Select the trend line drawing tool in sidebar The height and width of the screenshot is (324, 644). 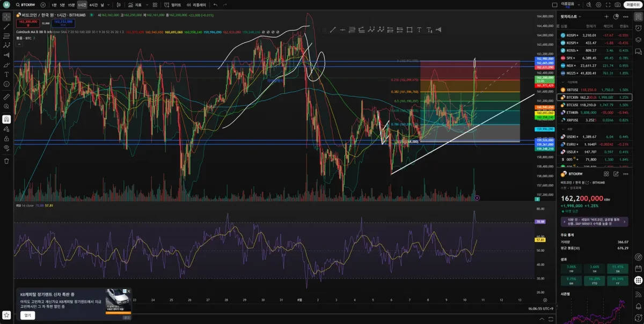(6, 27)
